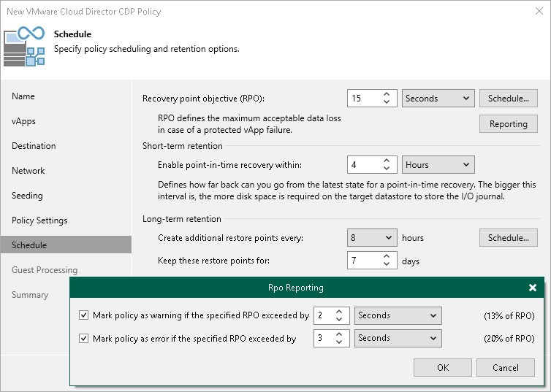Increase point-in-time recovery hours value
551x392 pixels.
pyautogui.click(x=386, y=161)
